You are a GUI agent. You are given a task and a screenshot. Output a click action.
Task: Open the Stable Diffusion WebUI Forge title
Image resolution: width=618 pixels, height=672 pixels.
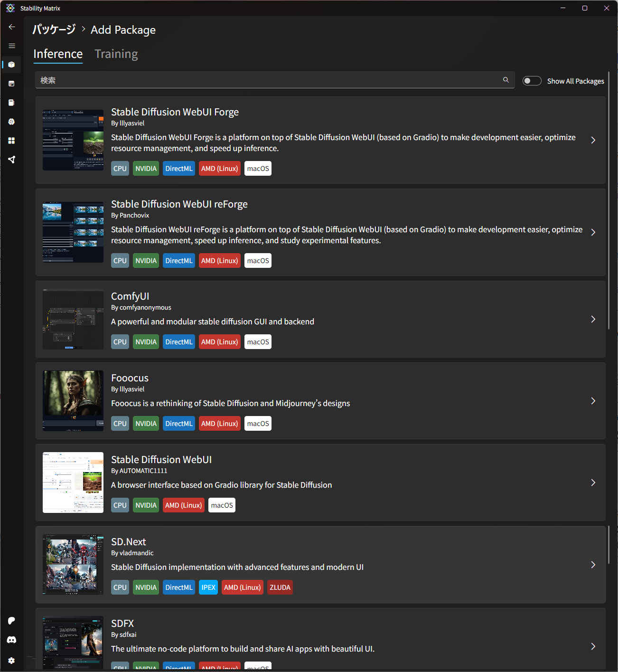click(175, 112)
